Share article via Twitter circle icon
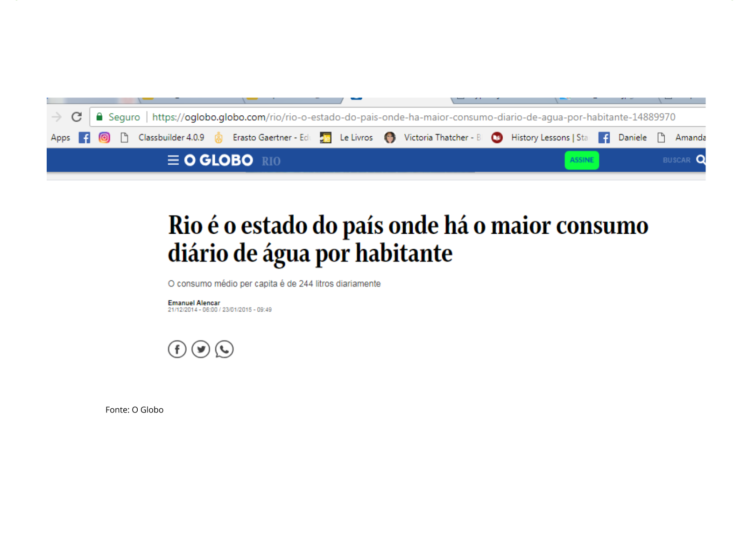This screenshot has height=560, width=747. (201, 349)
